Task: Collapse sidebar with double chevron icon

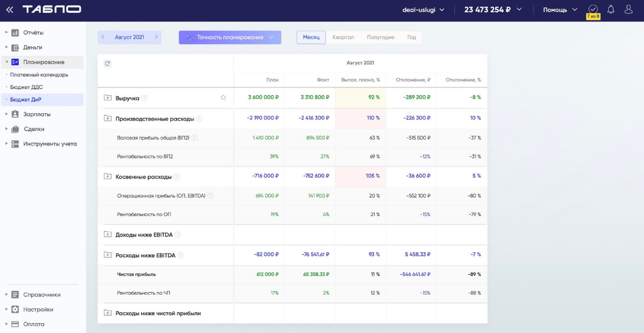Action: pyautogui.click(x=10, y=10)
